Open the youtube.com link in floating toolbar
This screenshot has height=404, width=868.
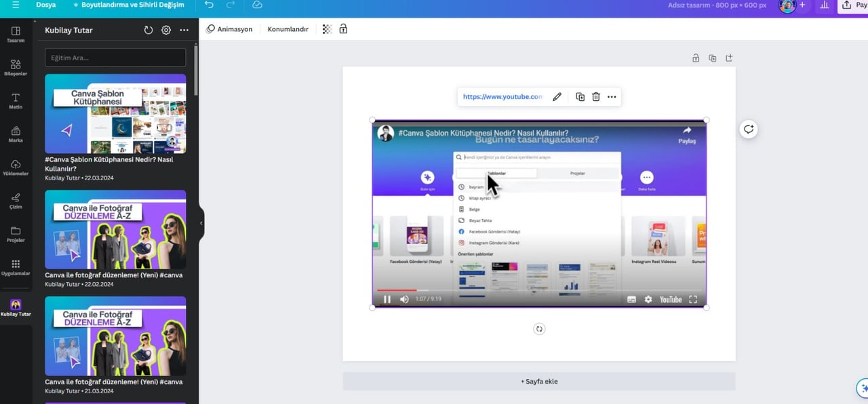[502, 97]
